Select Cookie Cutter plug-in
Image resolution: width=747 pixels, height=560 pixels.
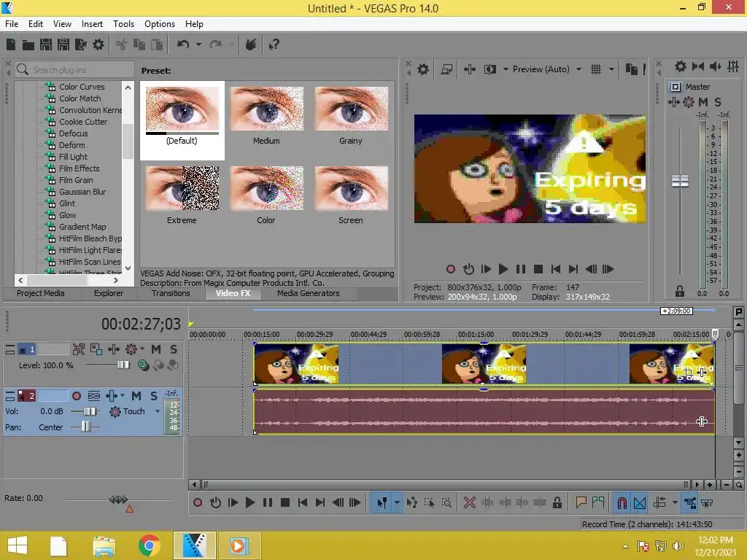tap(83, 122)
